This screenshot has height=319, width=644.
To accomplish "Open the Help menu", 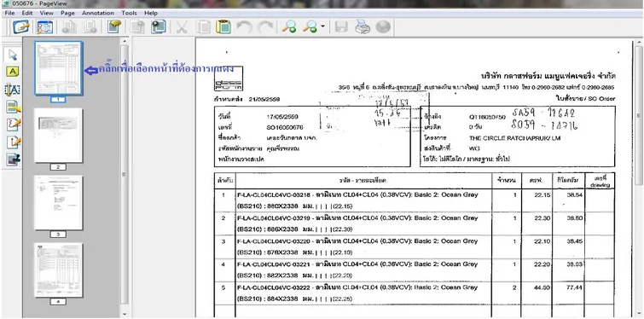I will (x=151, y=13).
